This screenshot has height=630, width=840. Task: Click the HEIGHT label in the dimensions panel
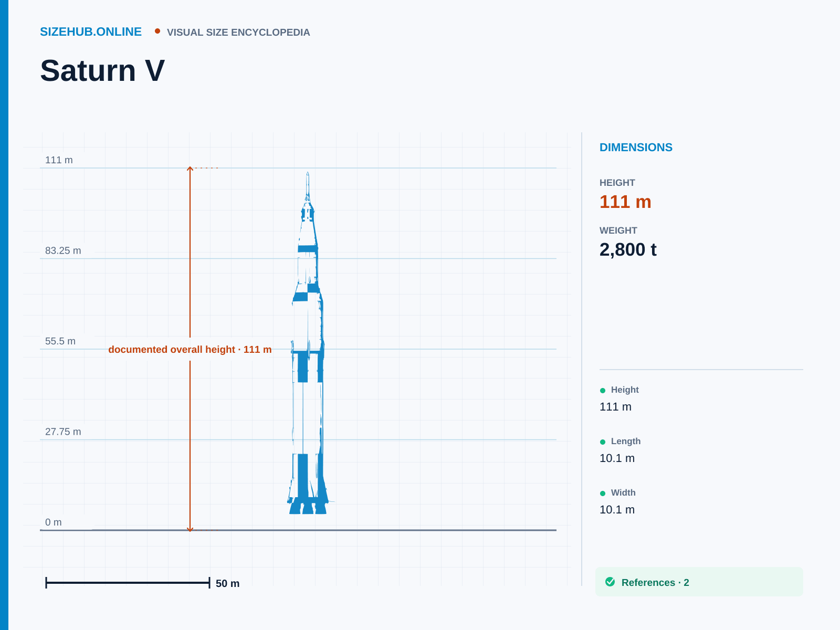pyautogui.click(x=617, y=183)
